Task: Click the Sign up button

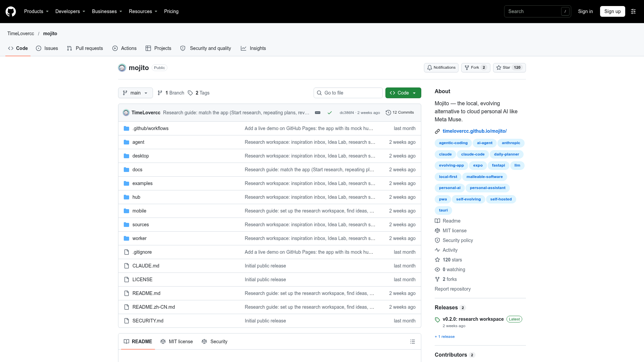Action: click(612, 11)
